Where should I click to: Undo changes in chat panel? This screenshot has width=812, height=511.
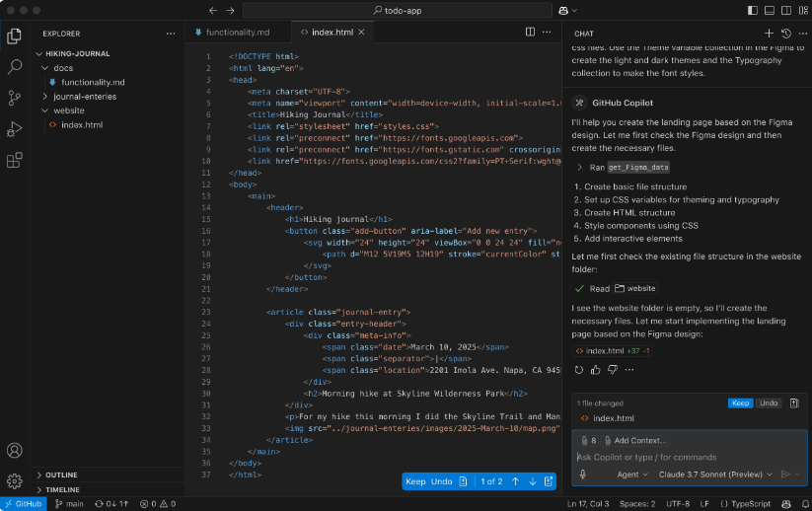point(769,402)
